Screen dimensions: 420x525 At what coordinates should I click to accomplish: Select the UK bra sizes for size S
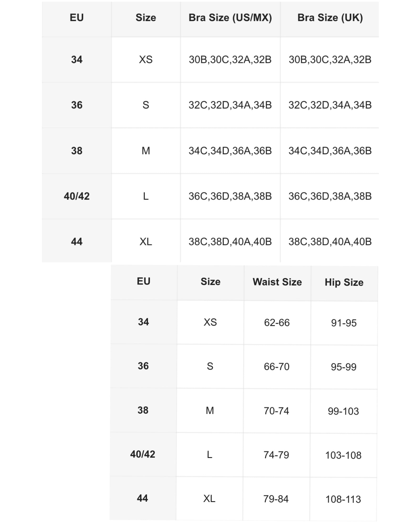330,105
